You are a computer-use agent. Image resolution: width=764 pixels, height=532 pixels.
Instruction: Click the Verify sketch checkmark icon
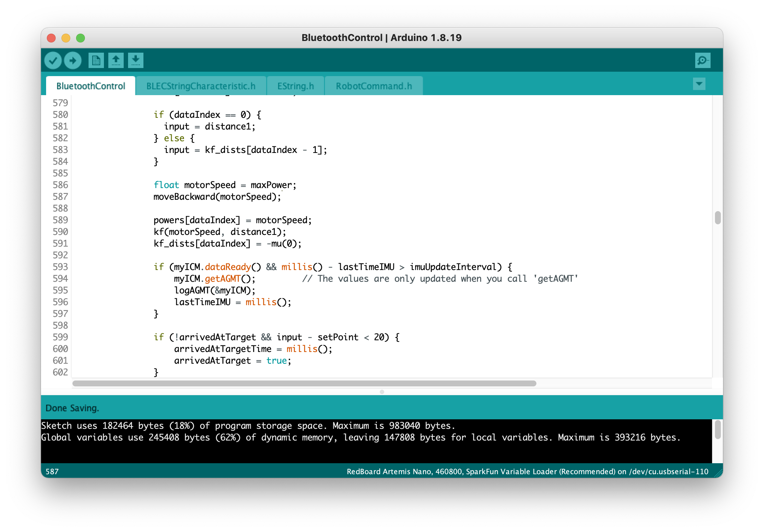(53, 60)
